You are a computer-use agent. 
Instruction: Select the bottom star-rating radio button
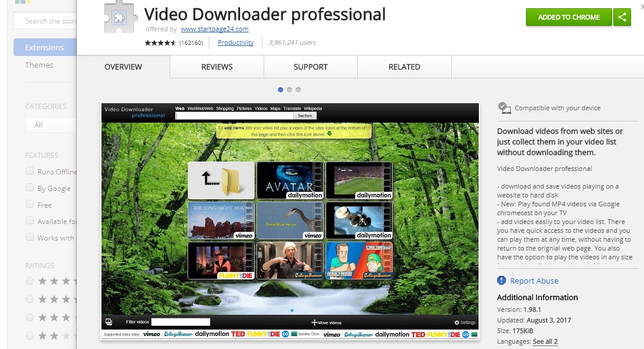pyautogui.click(x=29, y=335)
